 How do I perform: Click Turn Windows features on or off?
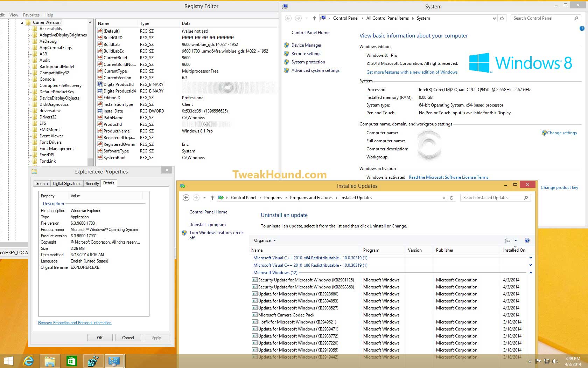(216, 235)
